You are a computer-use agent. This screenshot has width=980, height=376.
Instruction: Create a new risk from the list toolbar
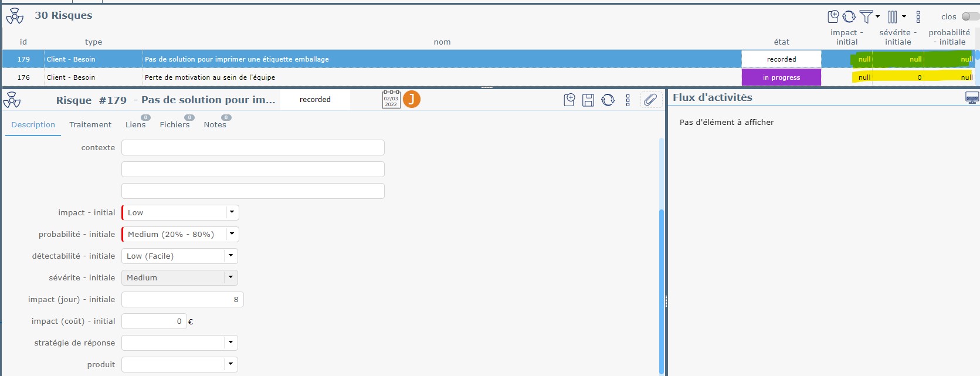833,16
